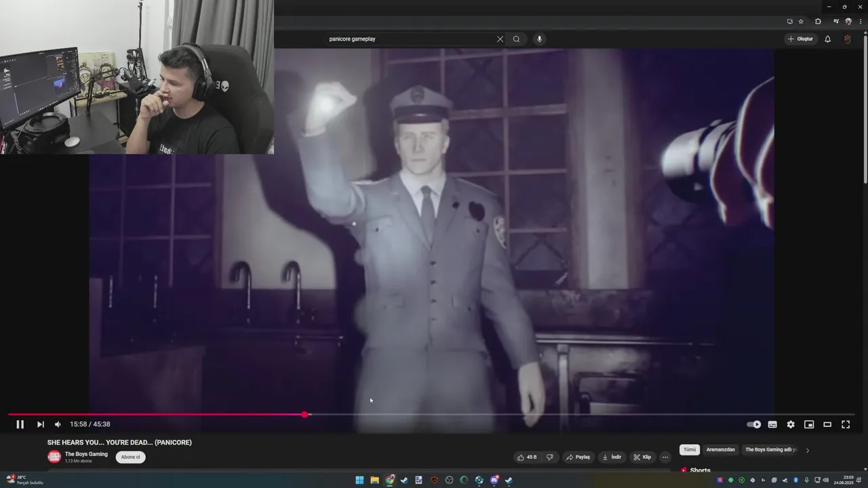Viewport: 868px width, 488px height.
Task: Toggle subtitles captions button
Action: (x=772, y=424)
